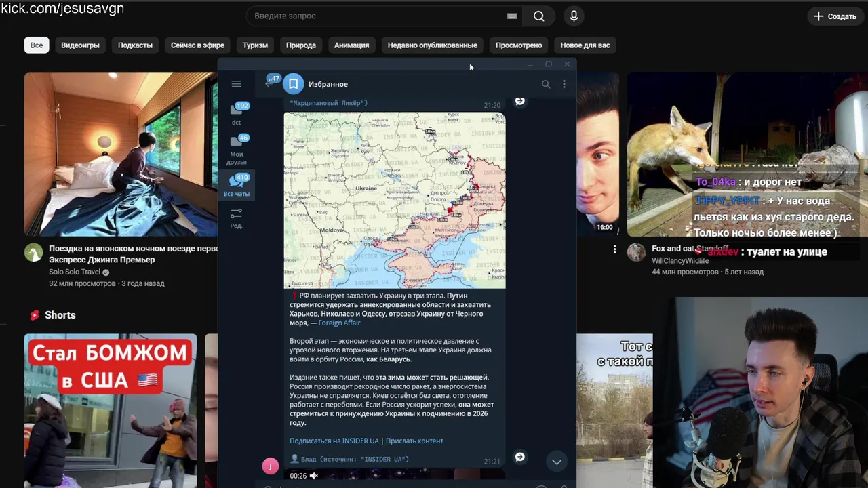868x488 pixels.
Task: Select the Сейчас в эфире chip
Action: coord(197,45)
